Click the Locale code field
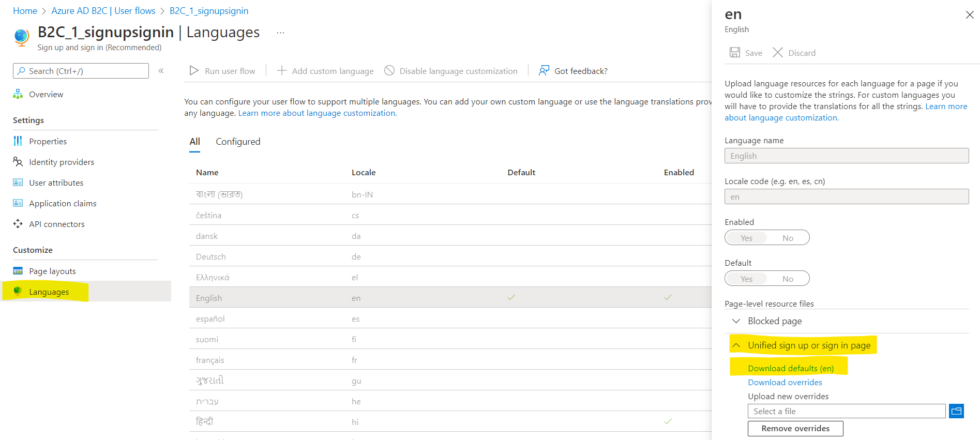Image resolution: width=980 pixels, height=440 pixels. (847, 196)
